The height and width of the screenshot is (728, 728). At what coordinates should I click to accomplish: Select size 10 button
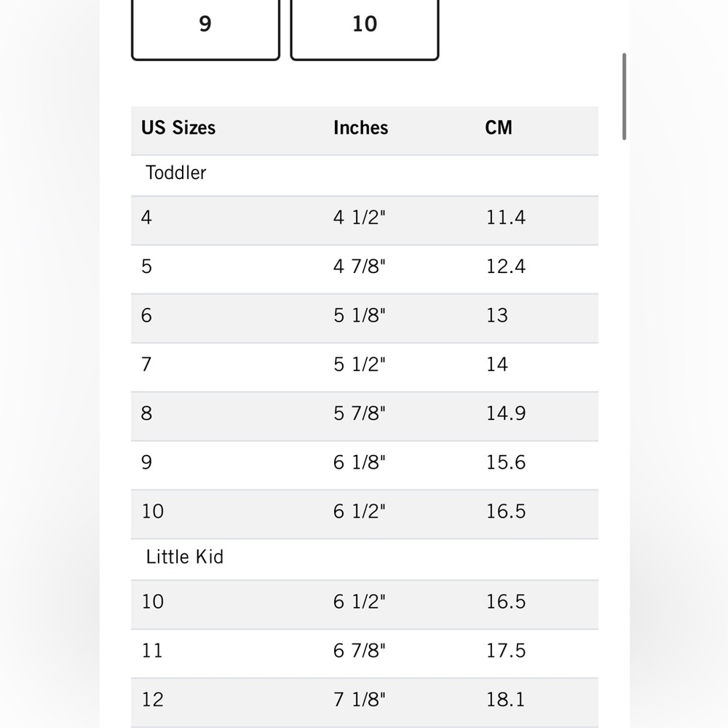tap(365, 29)
